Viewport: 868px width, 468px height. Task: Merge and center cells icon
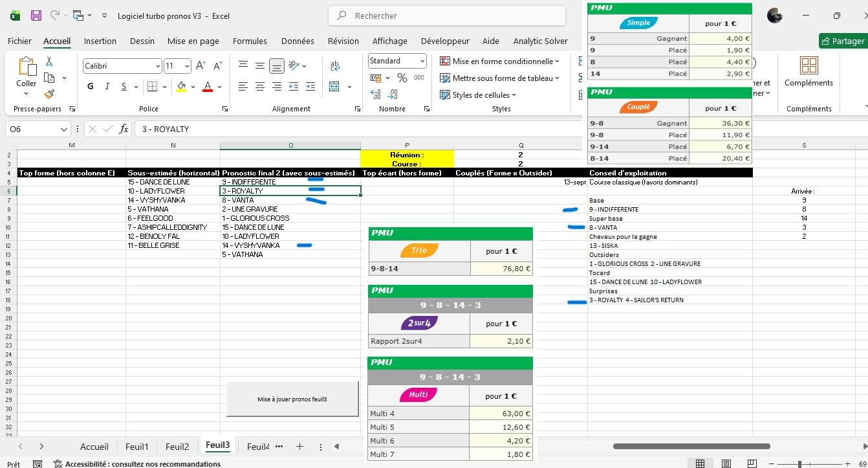334,86
